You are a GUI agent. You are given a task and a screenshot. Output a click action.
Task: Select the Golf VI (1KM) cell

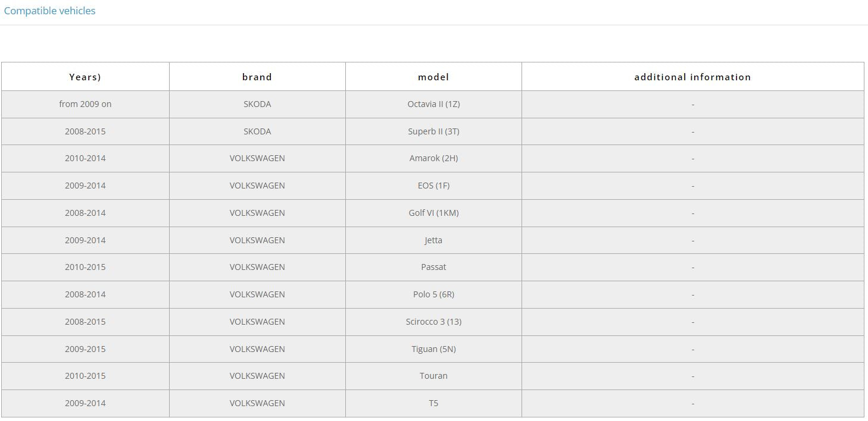click(x=433, y=213)
